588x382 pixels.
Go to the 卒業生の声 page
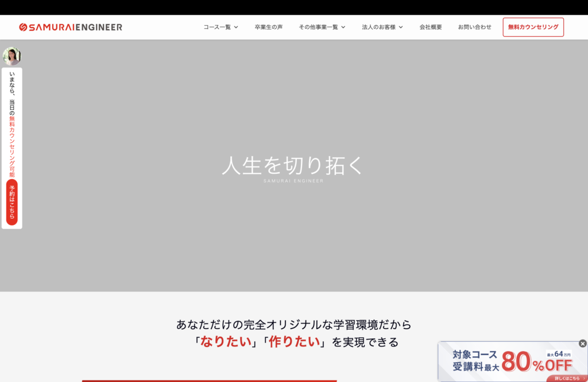(268, 27)
